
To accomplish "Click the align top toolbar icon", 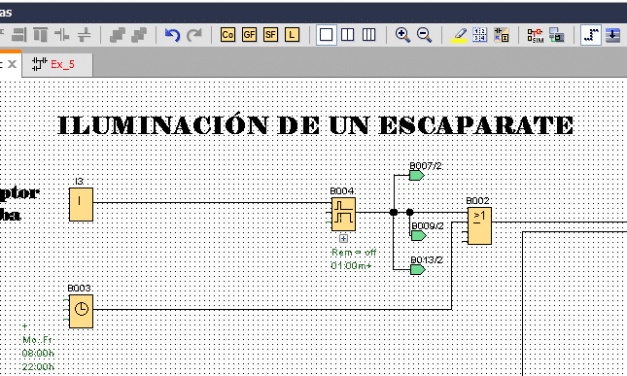I will tap(40, 35).
